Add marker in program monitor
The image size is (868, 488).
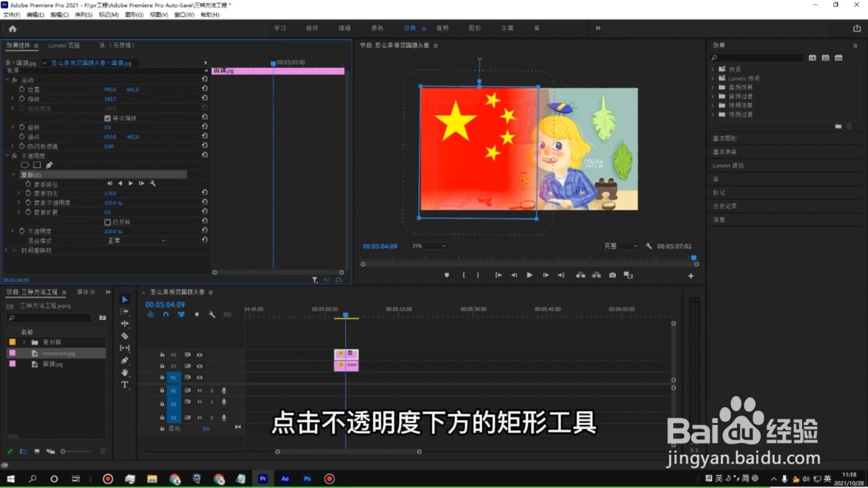(446, 275)
